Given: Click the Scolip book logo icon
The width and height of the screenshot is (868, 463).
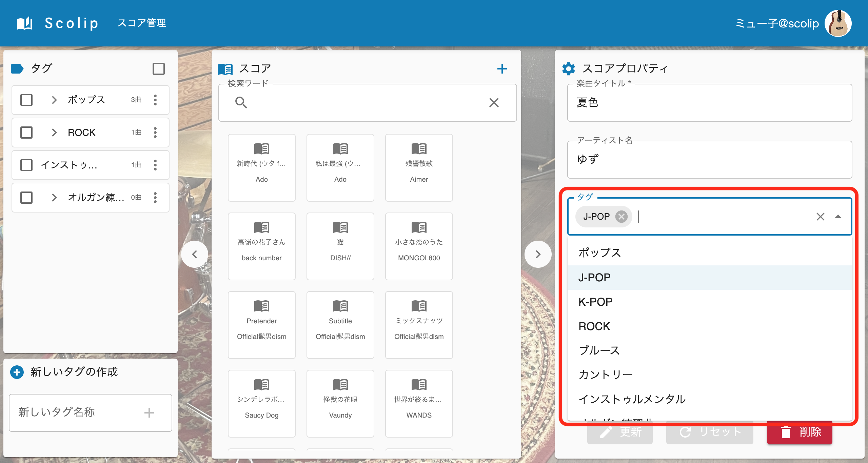Looking at the screenshot, I should coord(24,23).
